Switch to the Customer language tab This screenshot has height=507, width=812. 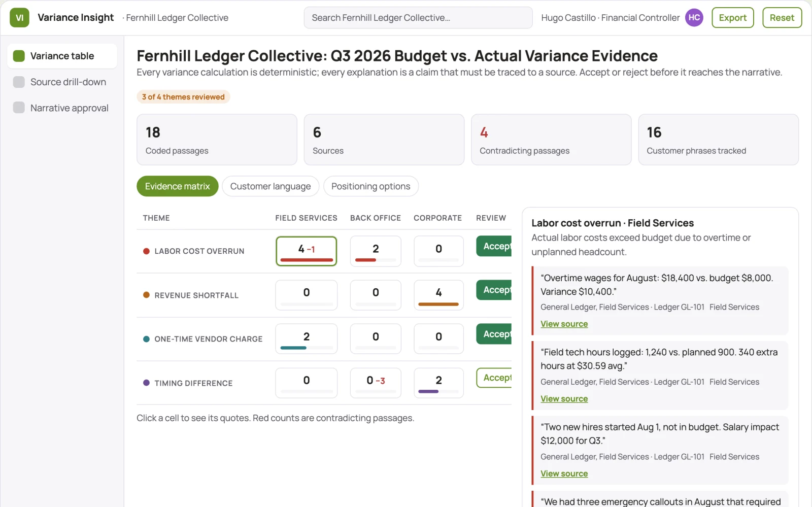270,186
